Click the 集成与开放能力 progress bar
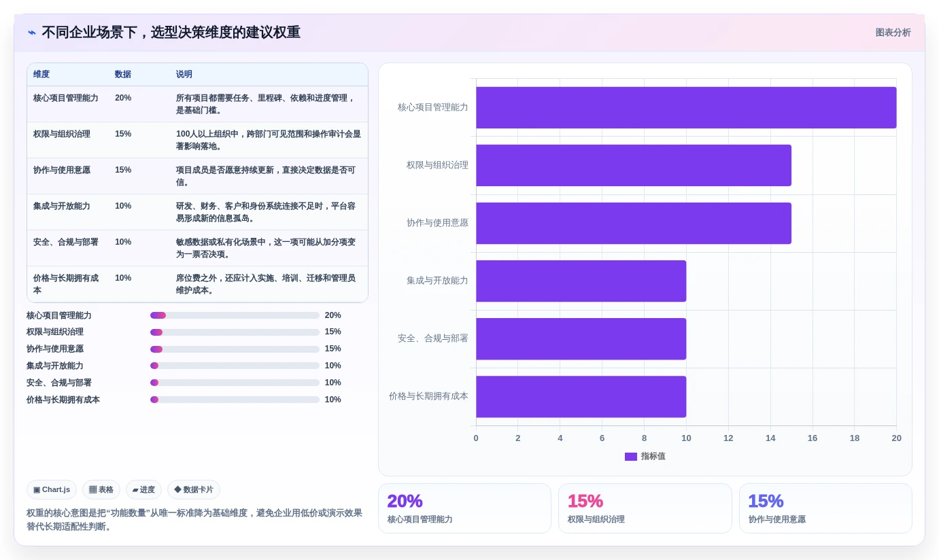939x560 pixels. [235, 366]
